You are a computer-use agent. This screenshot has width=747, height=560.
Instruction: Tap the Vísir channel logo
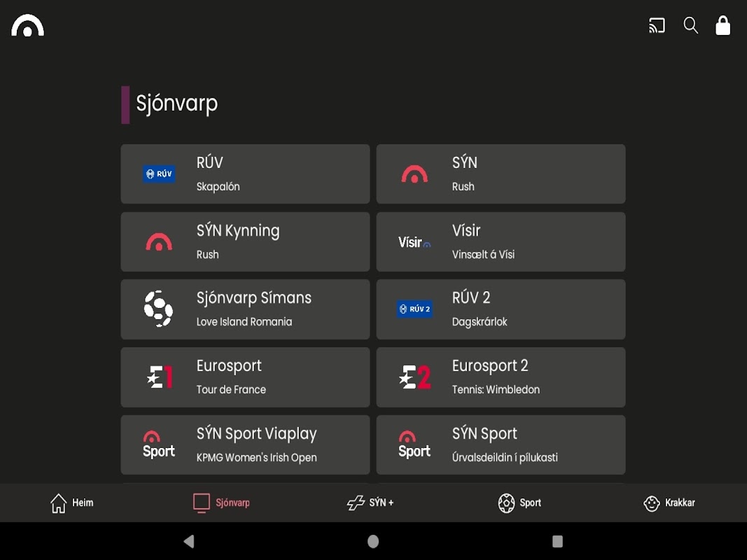coord(414,242)
